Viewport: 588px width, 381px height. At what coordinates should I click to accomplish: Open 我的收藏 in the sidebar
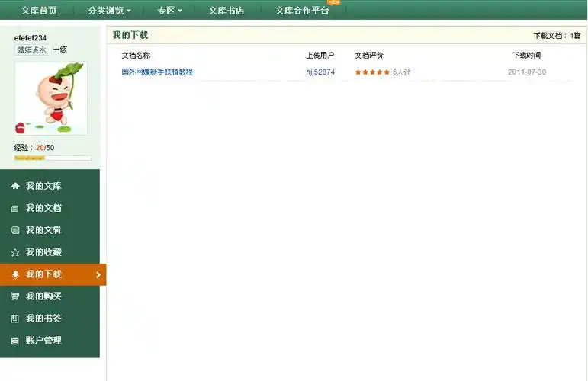coord(50,252)
